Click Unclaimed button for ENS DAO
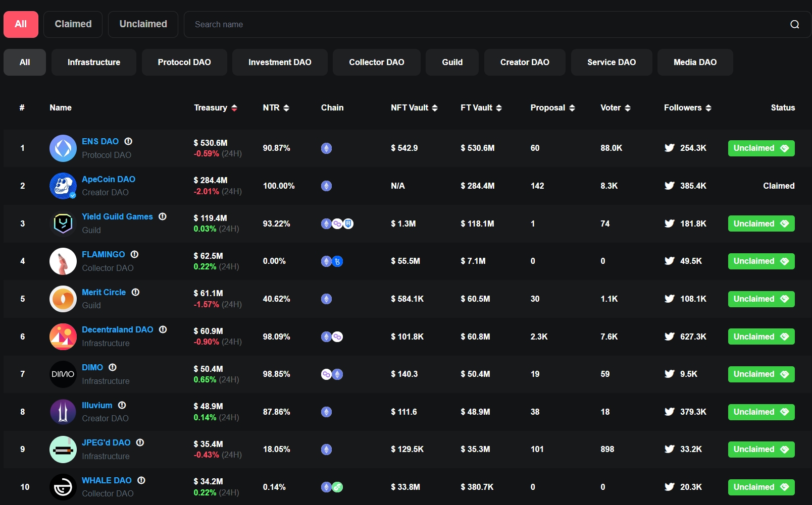 [761, 148]
